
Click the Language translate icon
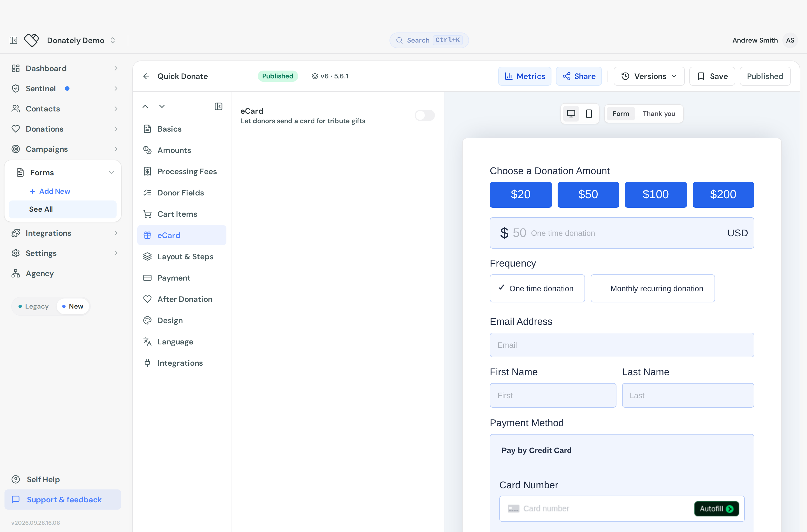point(147,342)
